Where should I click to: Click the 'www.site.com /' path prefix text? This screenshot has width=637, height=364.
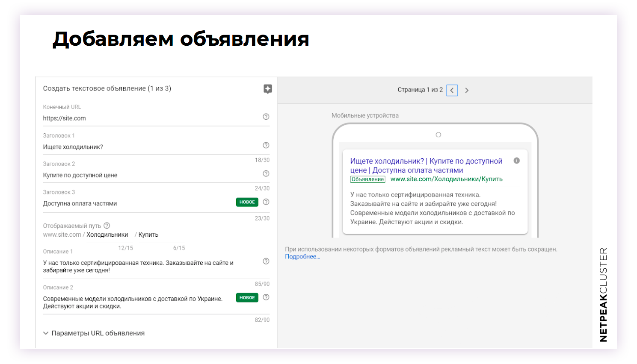click(x=64, y=235)
